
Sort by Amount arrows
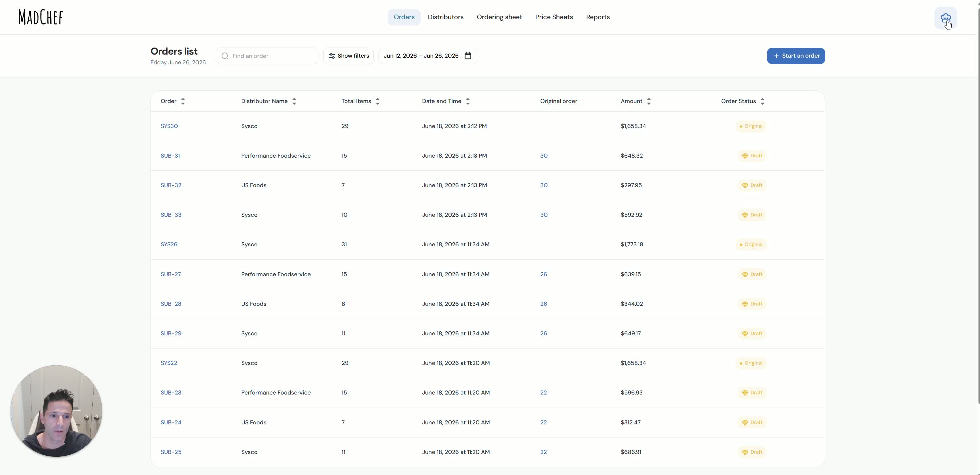click(x=649, y=101)
